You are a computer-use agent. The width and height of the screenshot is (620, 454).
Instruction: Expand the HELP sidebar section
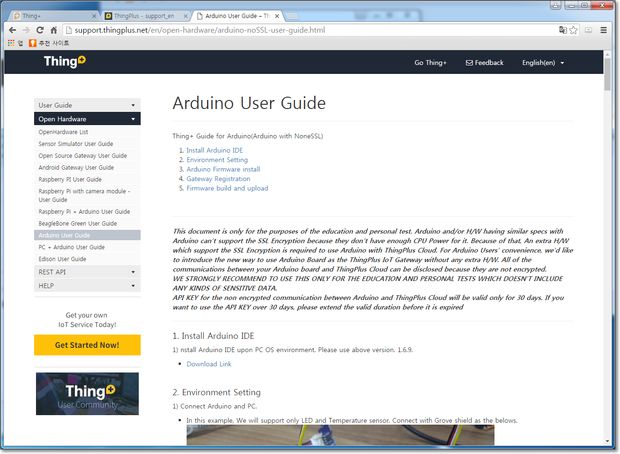click(x=87, y=286)
